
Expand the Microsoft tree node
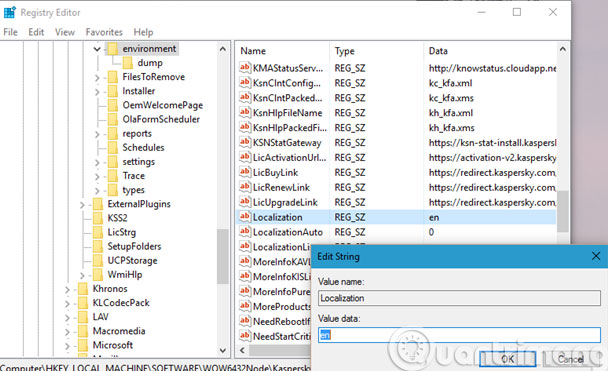tap(67, 346)
